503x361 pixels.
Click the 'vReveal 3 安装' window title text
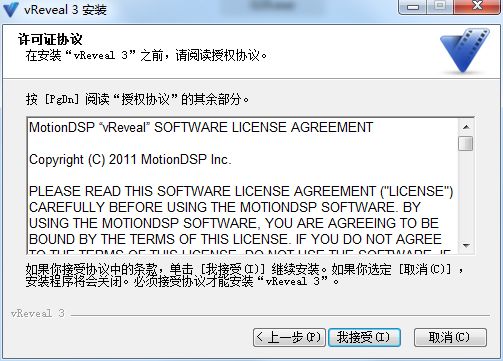[x=65, y=9]
